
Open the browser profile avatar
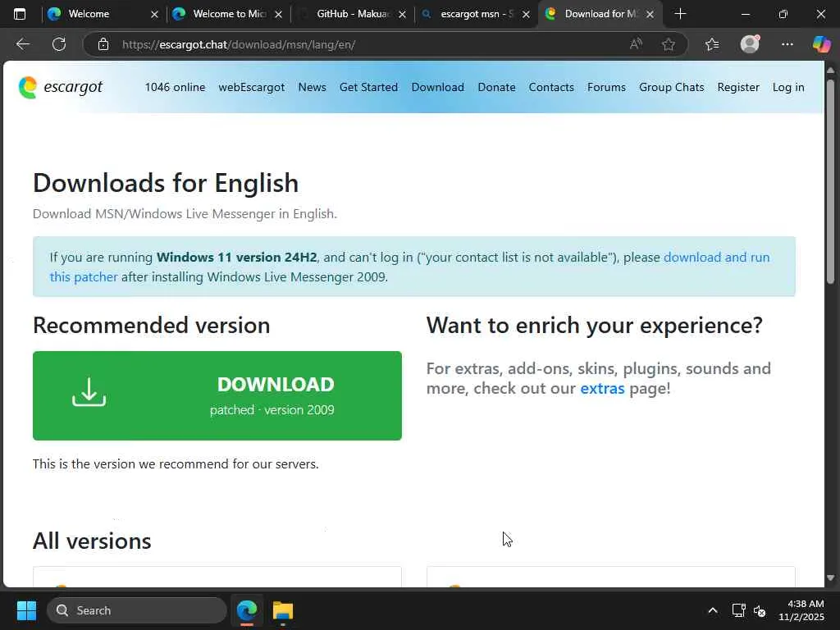point(750,44)
